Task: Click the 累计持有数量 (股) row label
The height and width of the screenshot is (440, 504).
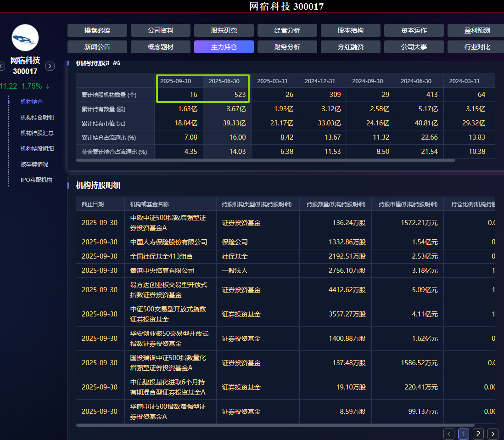Action: click(x=103, y=109)
